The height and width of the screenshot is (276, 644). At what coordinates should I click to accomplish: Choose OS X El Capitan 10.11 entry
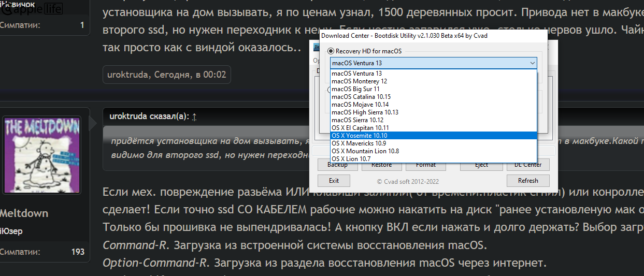[434, 128]
